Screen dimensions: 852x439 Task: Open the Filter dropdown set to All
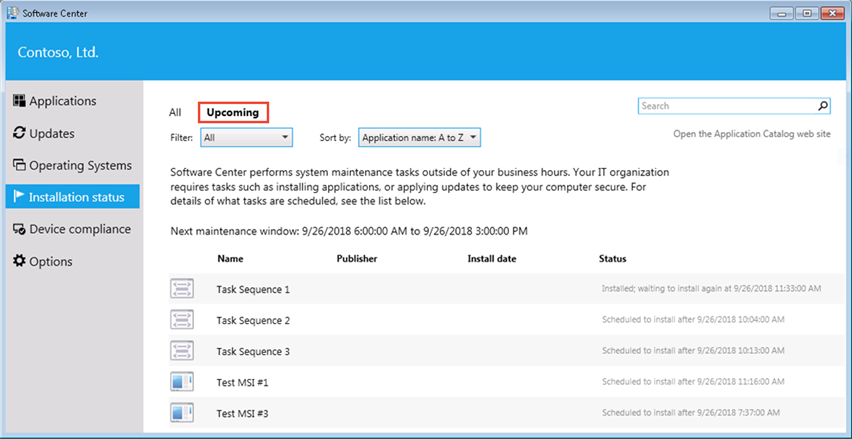pos(247,137)
